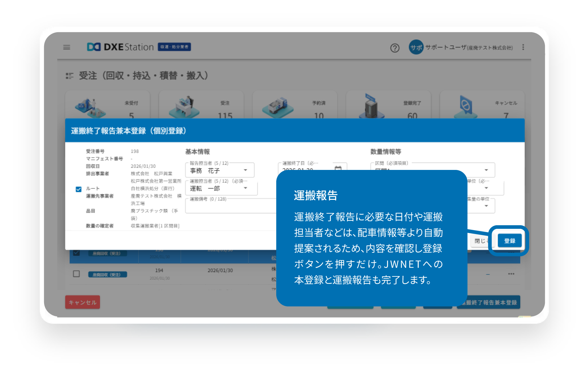588x376 pixels.
Task: Open the 運搬担当者 dropdown showing 運転 一郎
Action: click(x=245, y=188)
